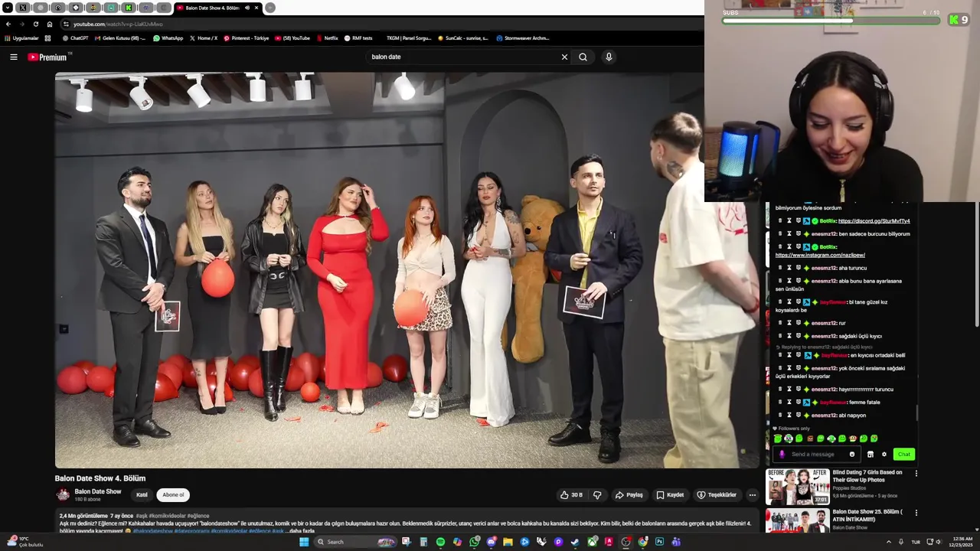Switch to the pinned X tab
The image size is (980, 551).
pyautogui.click(x=23, y=8)
